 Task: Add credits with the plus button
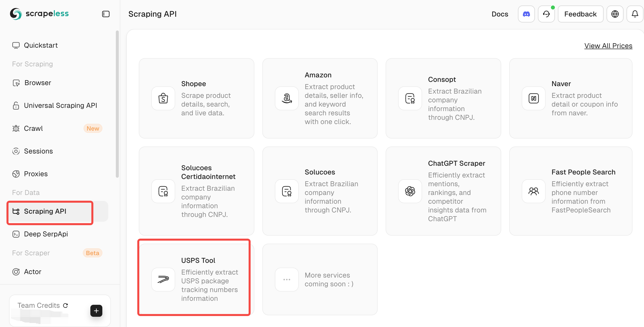click(96, 311)
